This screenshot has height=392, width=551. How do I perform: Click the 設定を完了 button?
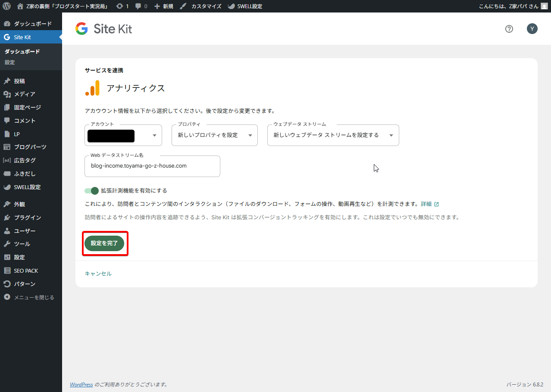pyautogui.click(x=104, y=243)
